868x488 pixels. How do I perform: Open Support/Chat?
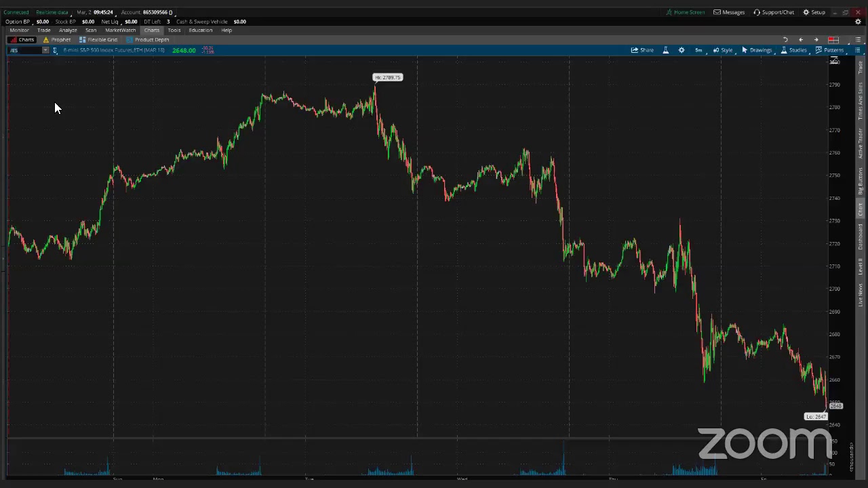pos(774,12)
